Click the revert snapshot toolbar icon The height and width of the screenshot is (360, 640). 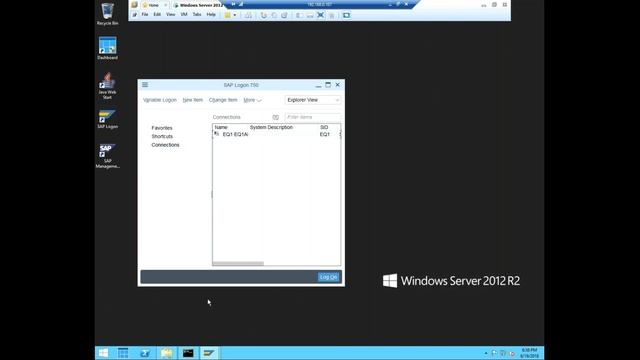pos(274,15)
